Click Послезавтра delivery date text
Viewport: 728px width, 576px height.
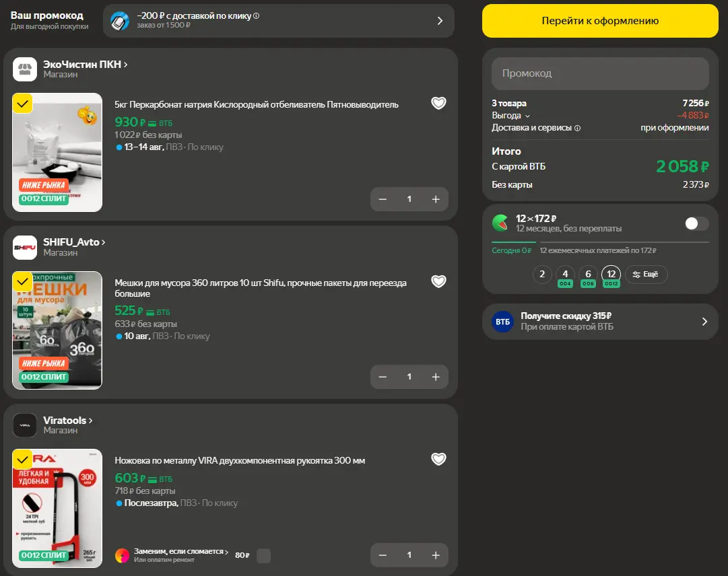[152, 503]
